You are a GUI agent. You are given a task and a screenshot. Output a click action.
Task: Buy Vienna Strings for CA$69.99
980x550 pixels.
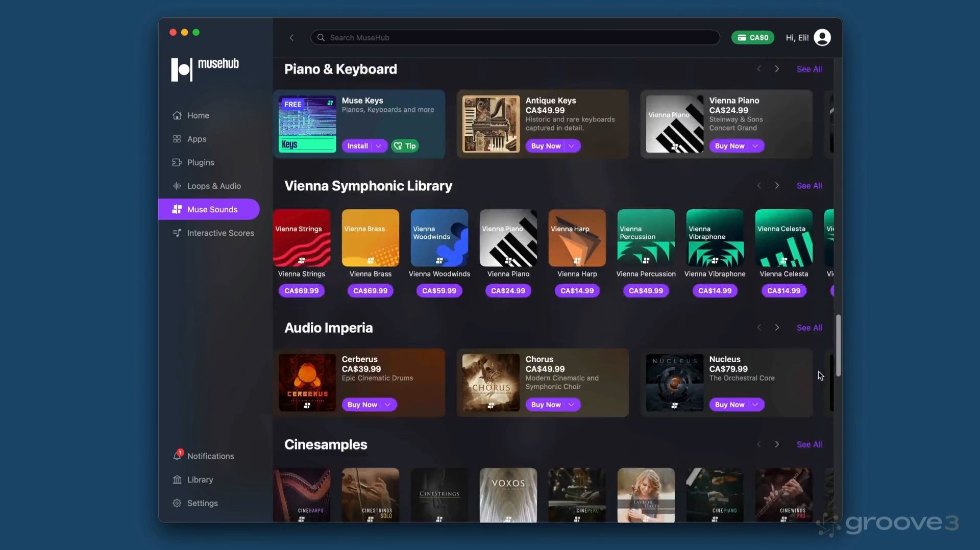(x=302, y=291)
